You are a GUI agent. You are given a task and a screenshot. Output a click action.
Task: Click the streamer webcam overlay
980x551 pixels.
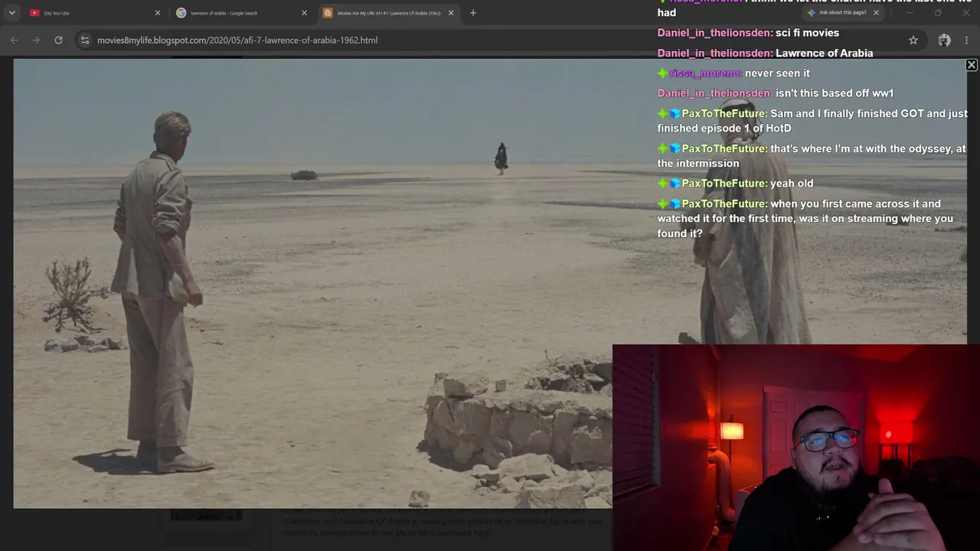coord(796,448)
